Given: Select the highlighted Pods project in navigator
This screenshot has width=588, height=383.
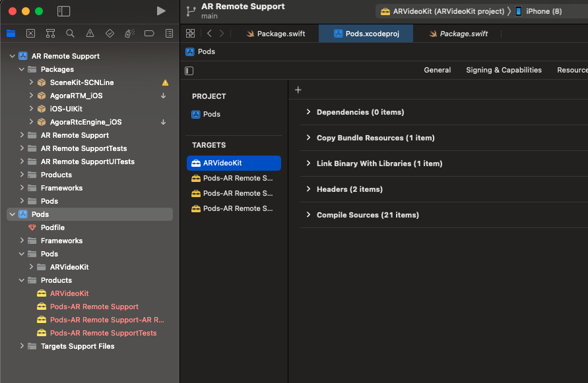Looking at the screenshot, I should click(x=90, y=214).
